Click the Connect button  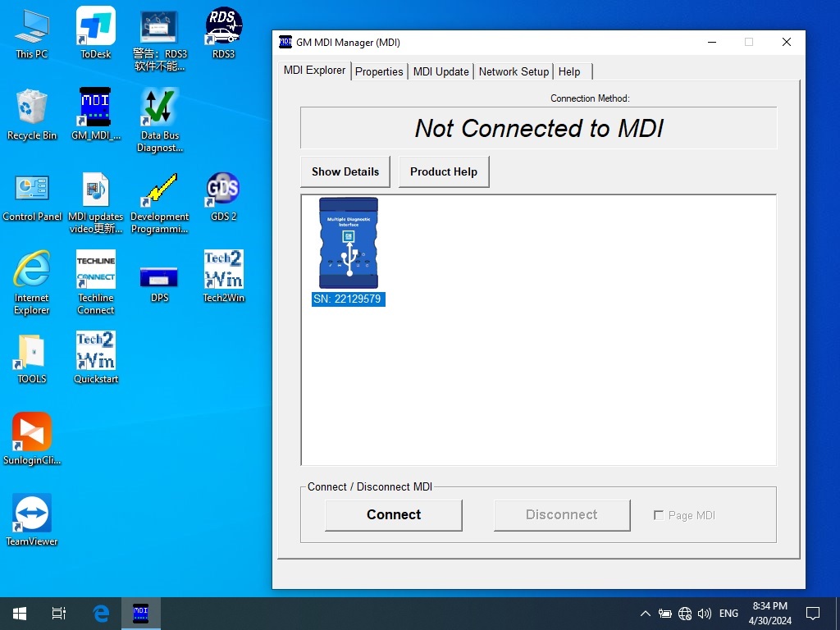pyautogui.click(x=394, y=515)
